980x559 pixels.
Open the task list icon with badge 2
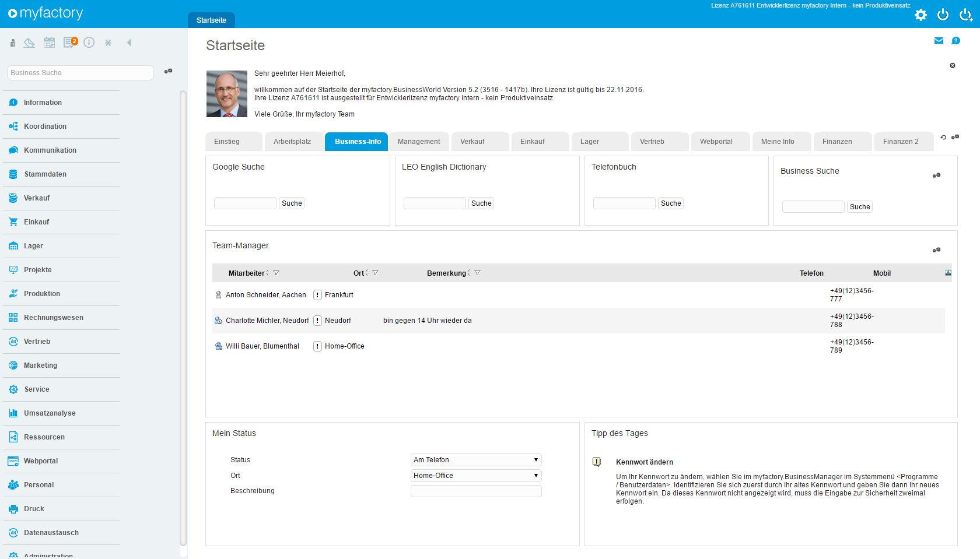[70, 43]
